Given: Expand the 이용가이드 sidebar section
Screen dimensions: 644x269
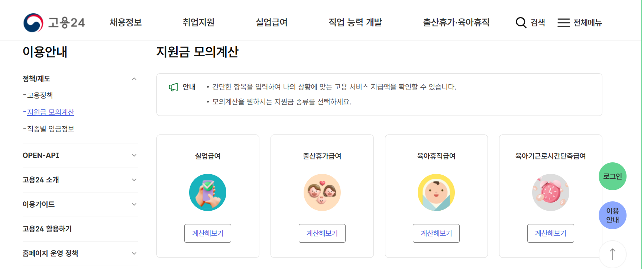Looking at the screenshot, I should 134,204.
